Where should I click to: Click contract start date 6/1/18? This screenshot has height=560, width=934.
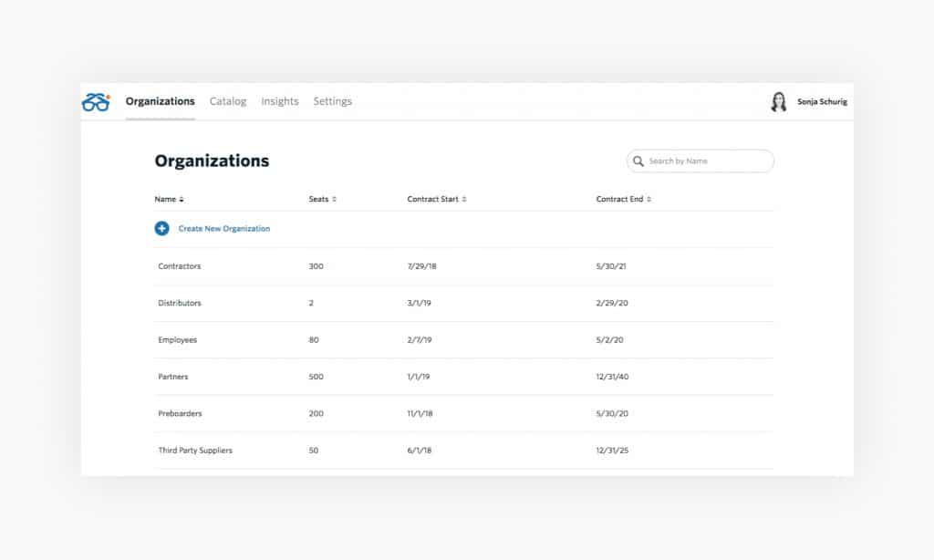[420, 451]
